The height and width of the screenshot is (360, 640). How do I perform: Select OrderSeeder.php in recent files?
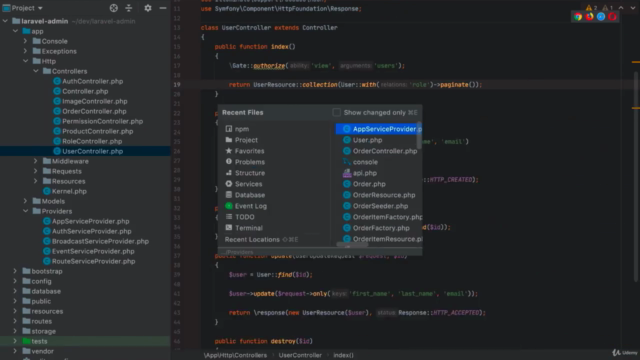click(378, 206)
